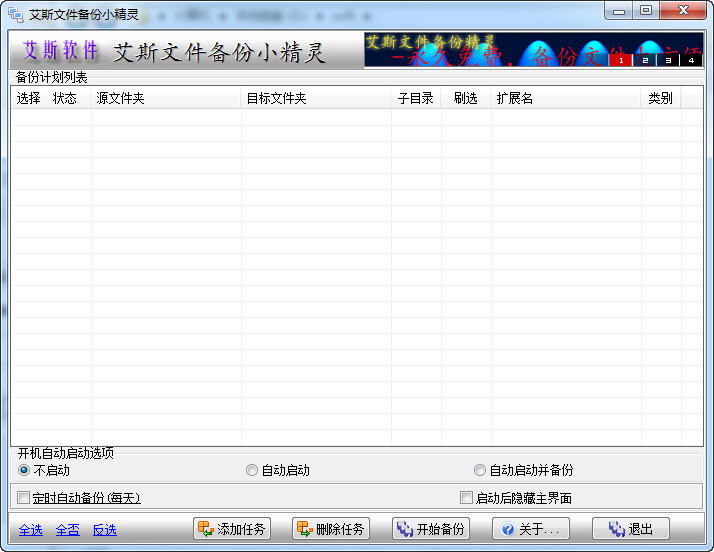Switch banner to slide 1

621,60
